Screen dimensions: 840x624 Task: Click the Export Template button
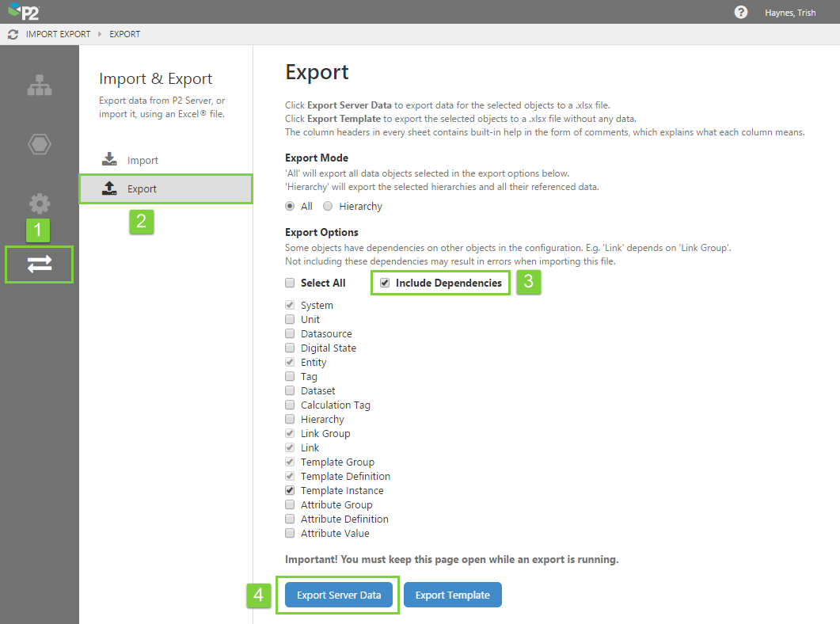452,595
